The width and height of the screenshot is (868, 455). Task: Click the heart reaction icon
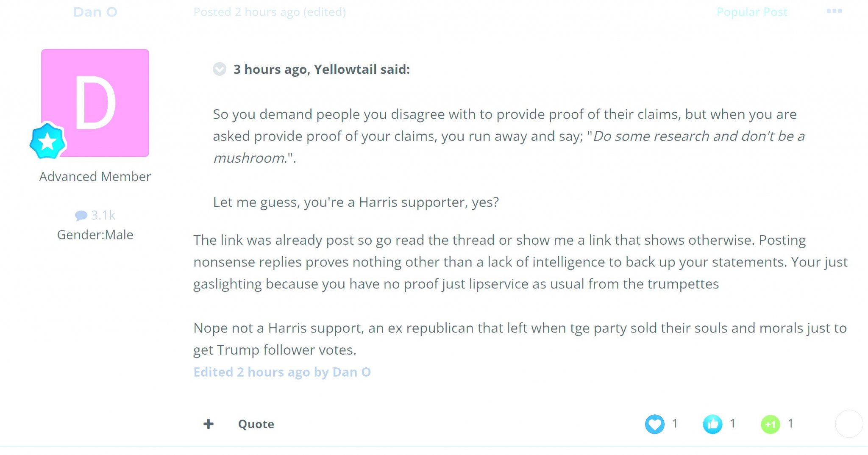click(x=655, y=424)
